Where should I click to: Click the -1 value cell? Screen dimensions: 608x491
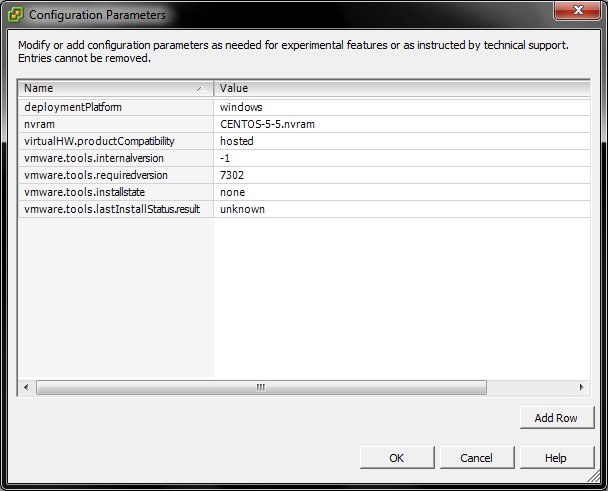click(402, 158)
